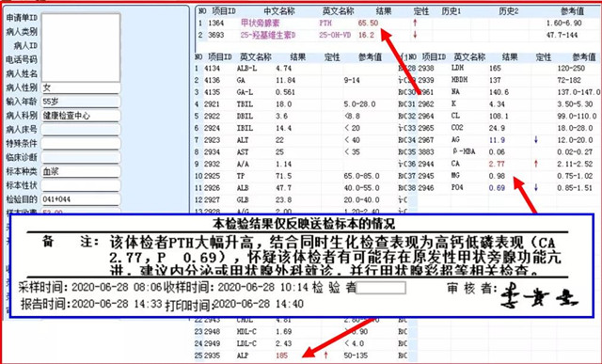Click the red up arrow on CA row
The width and height of the screenshot is (602, 364).
point(536,164)
